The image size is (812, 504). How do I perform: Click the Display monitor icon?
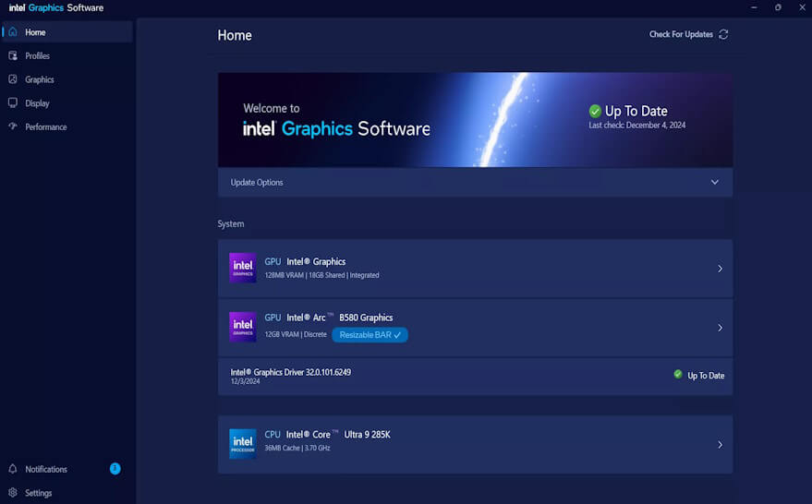(x=13, y=103)
